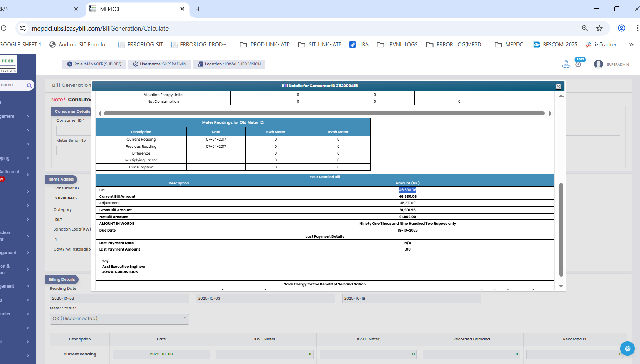Click the hamburger menu icon in header
Viewport: 640px width, 364px height.
pos(47,64)
